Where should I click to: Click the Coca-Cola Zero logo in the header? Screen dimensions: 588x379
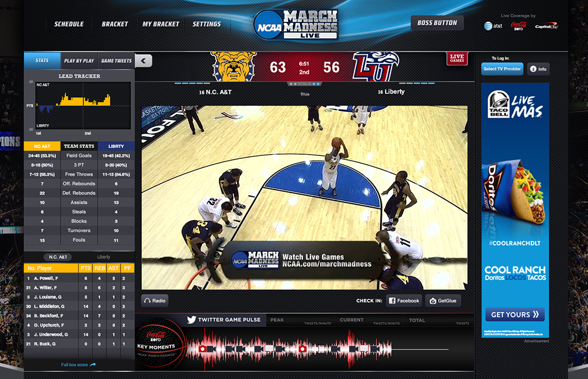(x=519, y=26)
